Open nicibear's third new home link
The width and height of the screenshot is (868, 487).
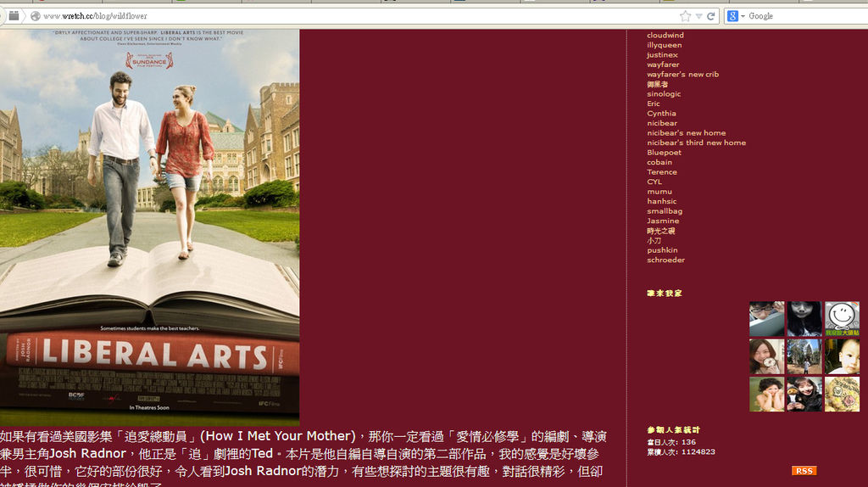(696, 143)
